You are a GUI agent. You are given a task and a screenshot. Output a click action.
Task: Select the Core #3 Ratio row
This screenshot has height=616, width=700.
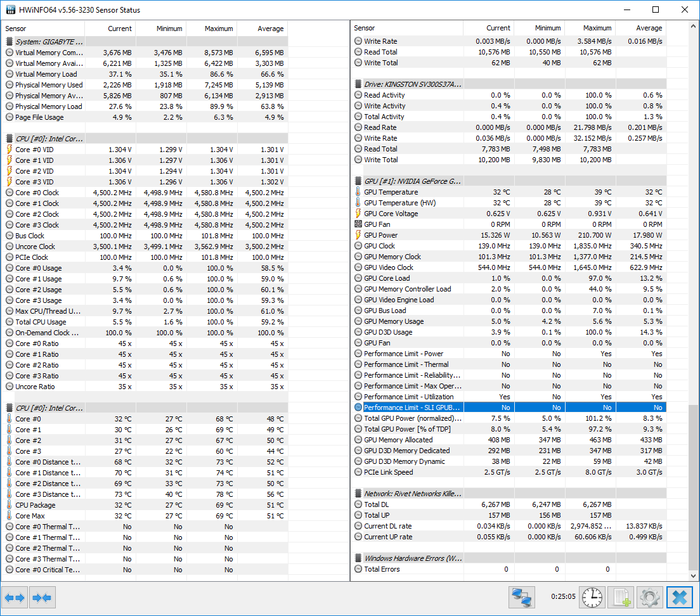(145, 376)
